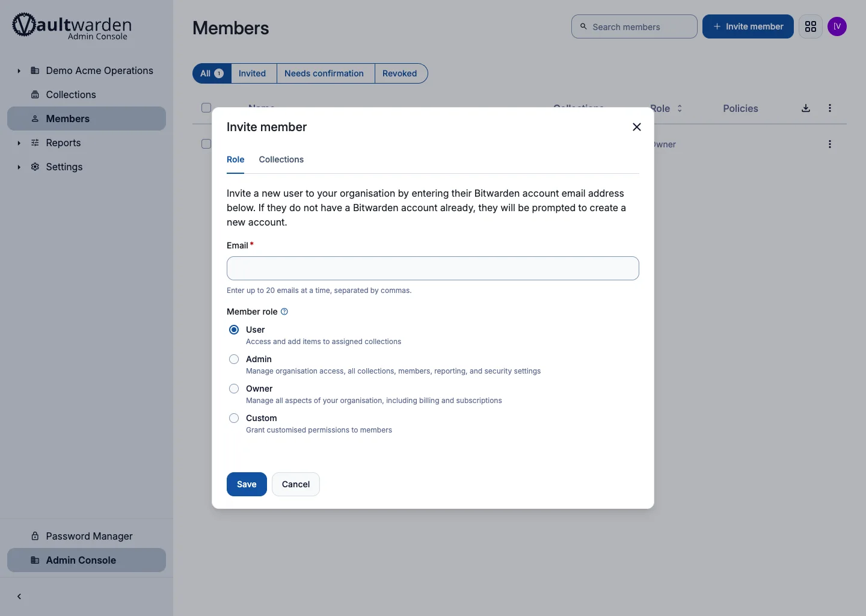Open the table header options menu
The image size is (866, 616).
(830, 108)
